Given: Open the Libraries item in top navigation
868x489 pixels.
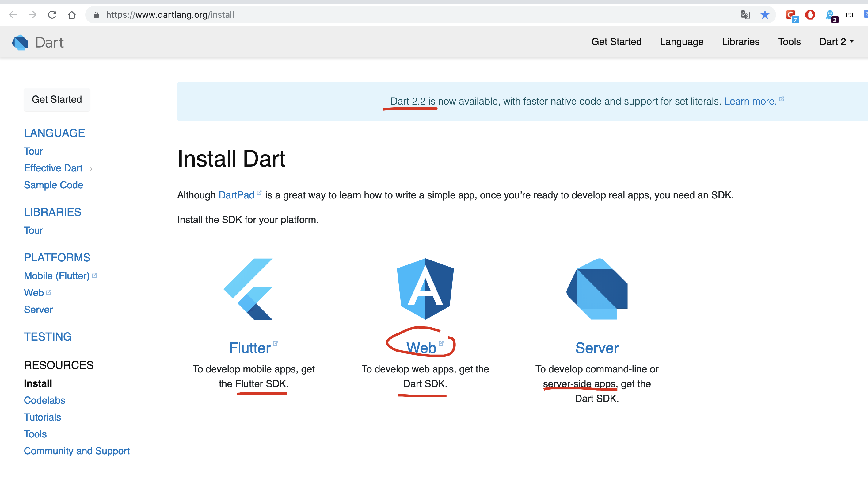Looking at the screenshot, I should pos(740,42).
